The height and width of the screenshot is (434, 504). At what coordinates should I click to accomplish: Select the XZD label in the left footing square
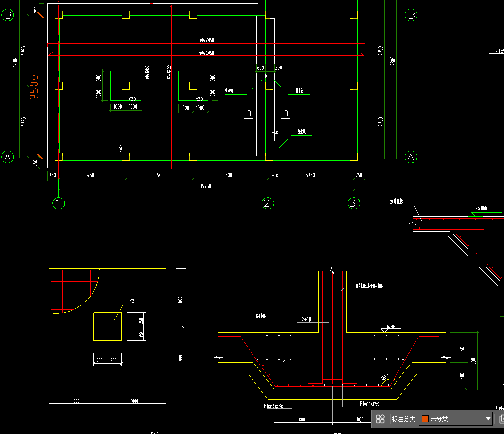click(132, 99)
